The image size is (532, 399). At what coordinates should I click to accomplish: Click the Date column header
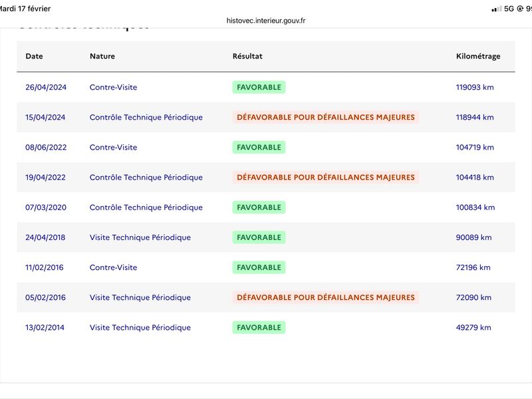click(x=34, y=57)
